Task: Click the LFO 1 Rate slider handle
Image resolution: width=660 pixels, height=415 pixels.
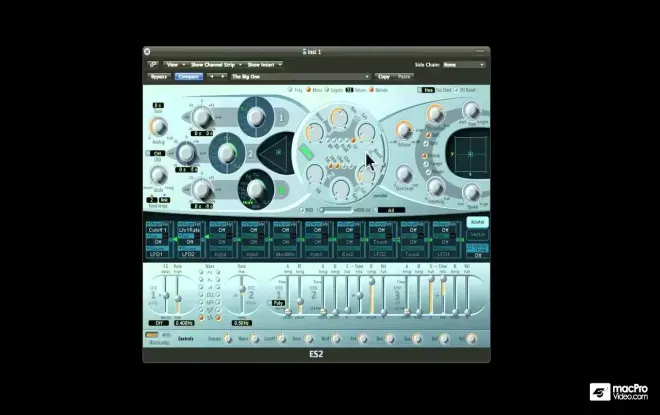Action: click(x=178, y=298)
